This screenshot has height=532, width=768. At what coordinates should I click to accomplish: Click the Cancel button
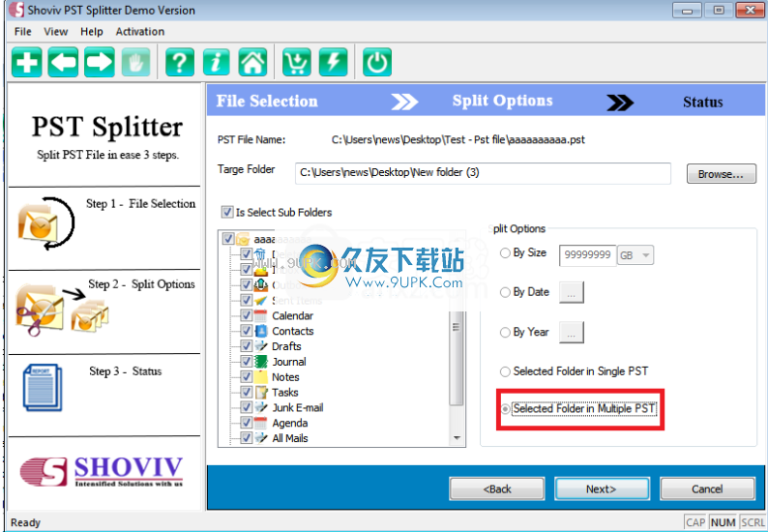707,488
